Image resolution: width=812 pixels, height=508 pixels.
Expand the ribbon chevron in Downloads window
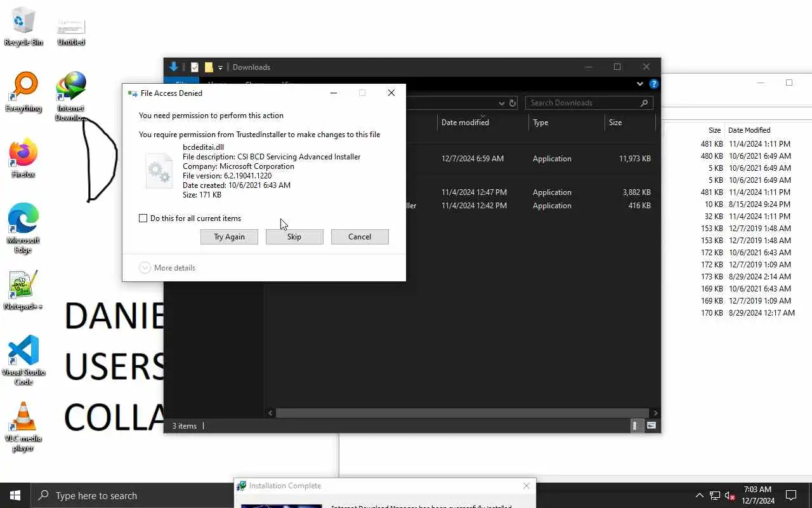(640, 84)
